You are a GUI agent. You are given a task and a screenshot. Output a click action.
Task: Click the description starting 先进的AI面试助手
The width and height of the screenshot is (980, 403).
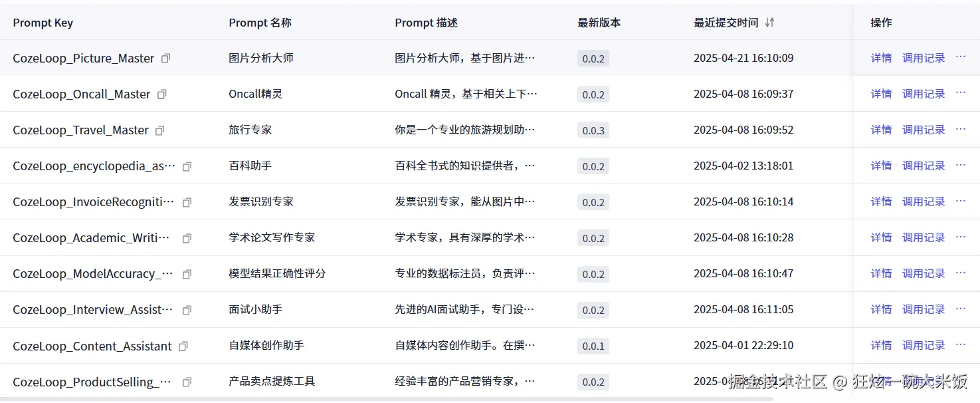tap(465, 309)
